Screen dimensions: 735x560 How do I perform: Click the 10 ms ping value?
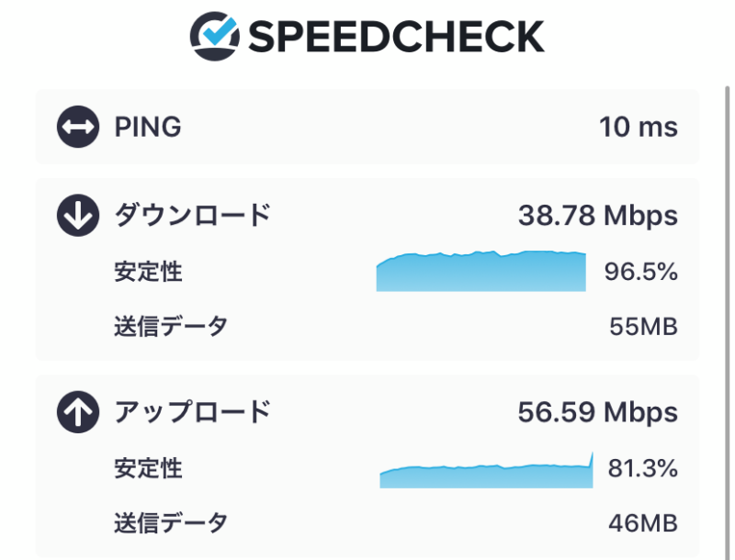coord(639,127)
